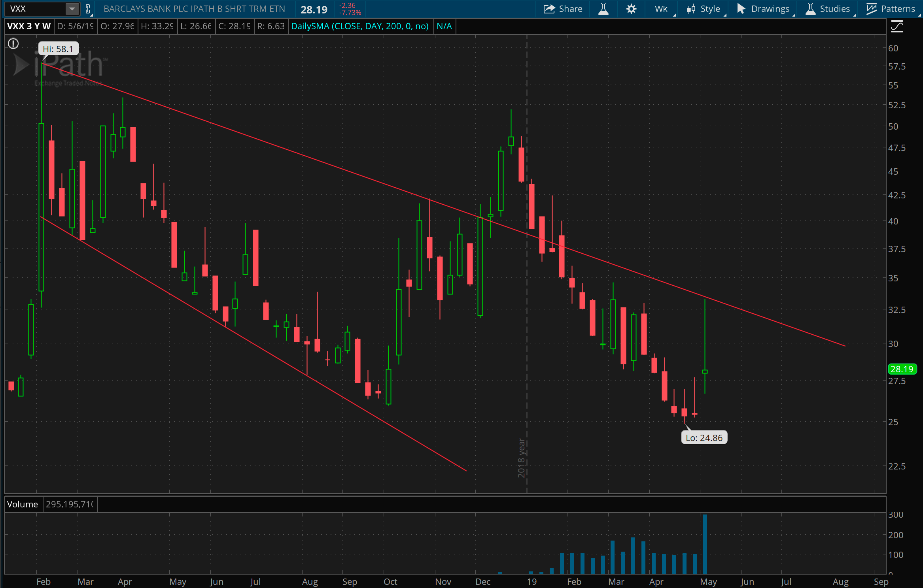Click the tallest May volume bar
The height and width of the screenshot is (588, 923).
(x=705, y=544)
